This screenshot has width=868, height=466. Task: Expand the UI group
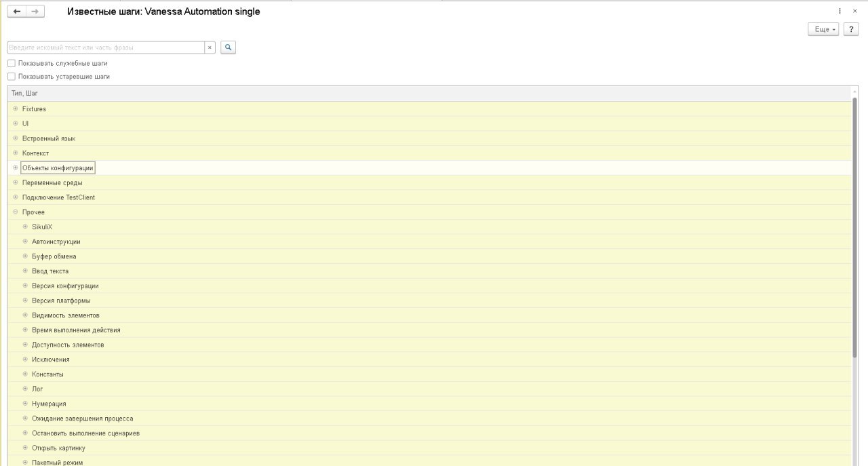coord(16,123)
